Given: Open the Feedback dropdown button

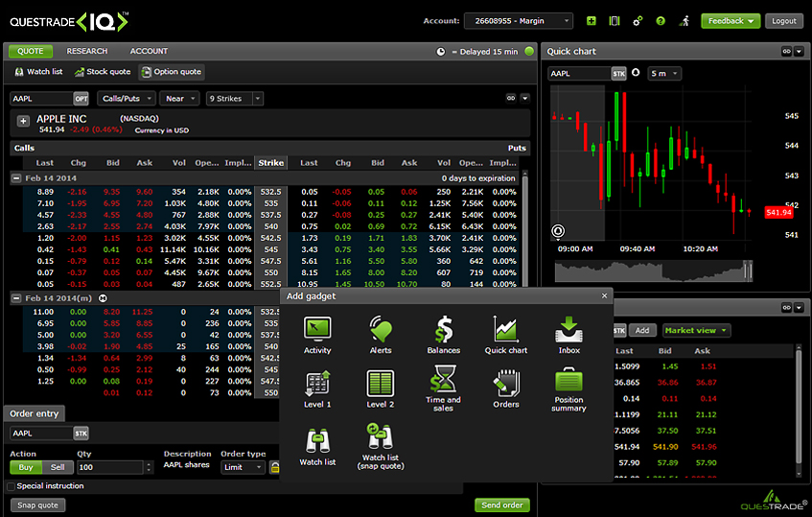Looking at the screenshot, I should (731, 21).
